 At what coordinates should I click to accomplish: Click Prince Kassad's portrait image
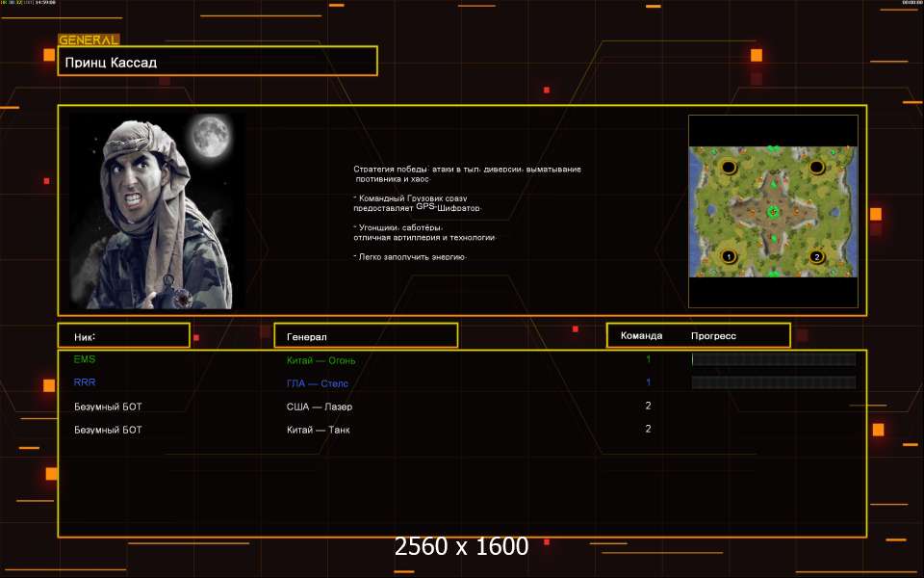click(157, 211)
